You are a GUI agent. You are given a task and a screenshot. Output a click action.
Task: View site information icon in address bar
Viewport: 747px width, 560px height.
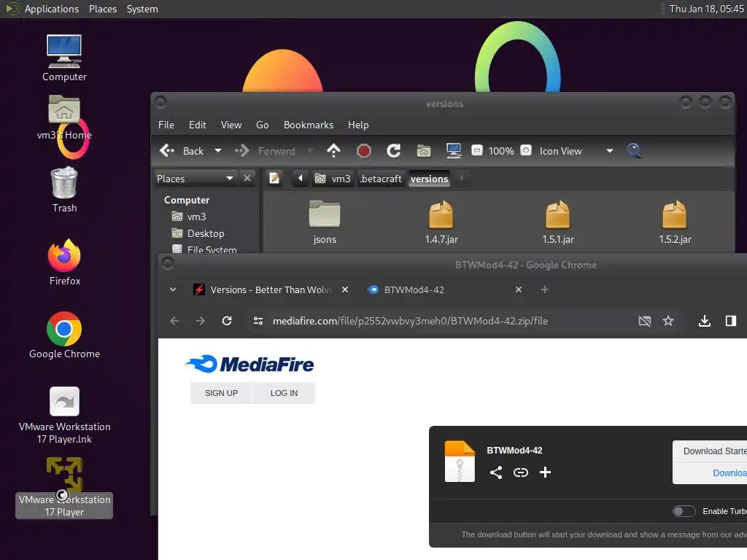pos(258,321)
